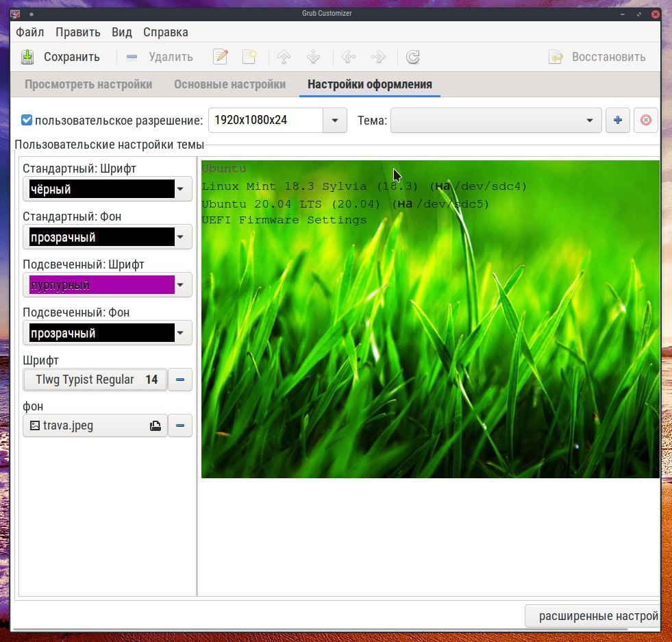
Task: Click the Восстановить restore button
Action: (597, 57)
